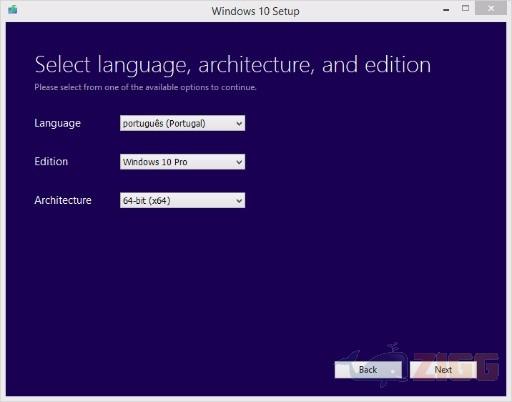Close the Windows 10 Setup window

pos(491,8)
